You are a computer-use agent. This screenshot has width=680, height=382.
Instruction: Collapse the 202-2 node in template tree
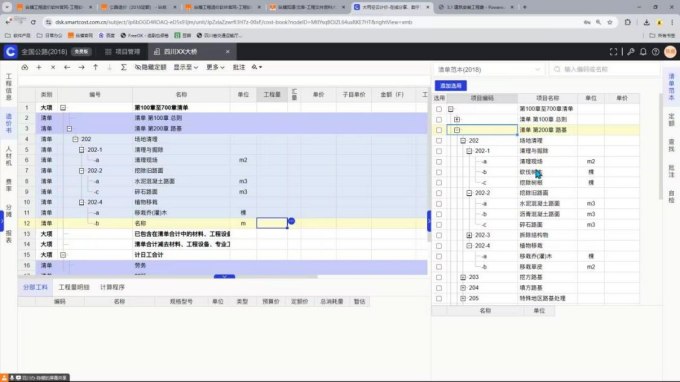click(469, 193)
